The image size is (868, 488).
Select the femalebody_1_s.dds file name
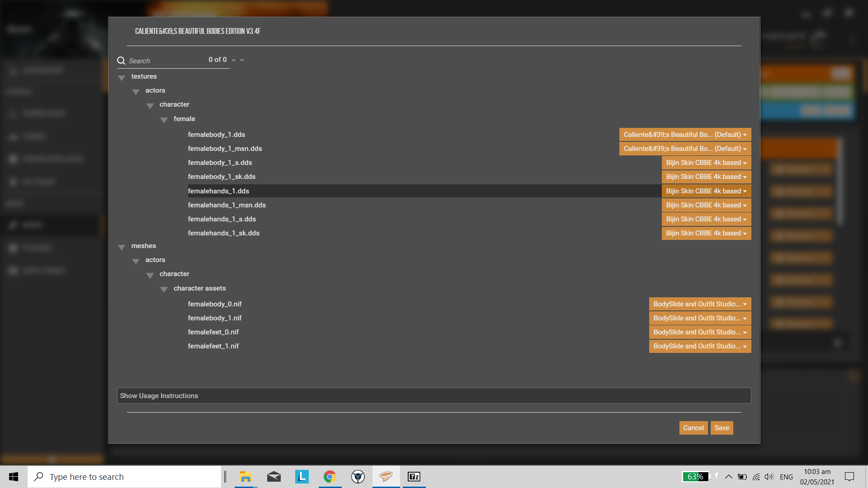(x=220, y=163)
